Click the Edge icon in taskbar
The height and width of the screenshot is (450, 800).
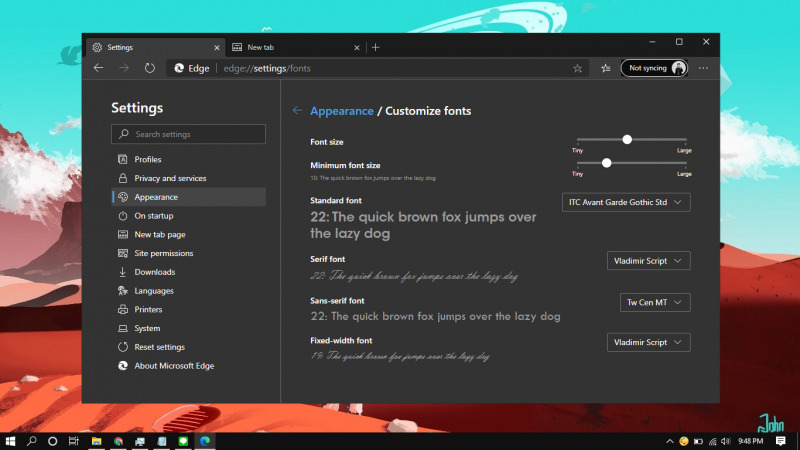[x=205, y=441]
